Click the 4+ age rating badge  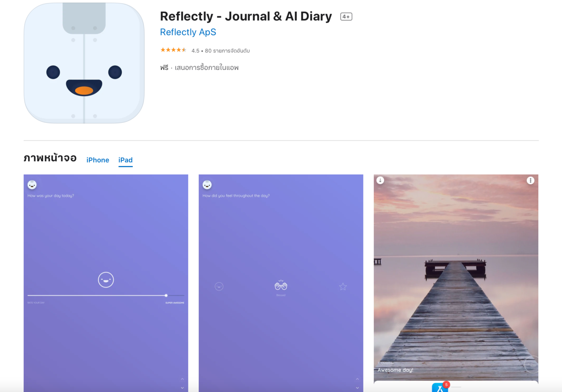346,16
